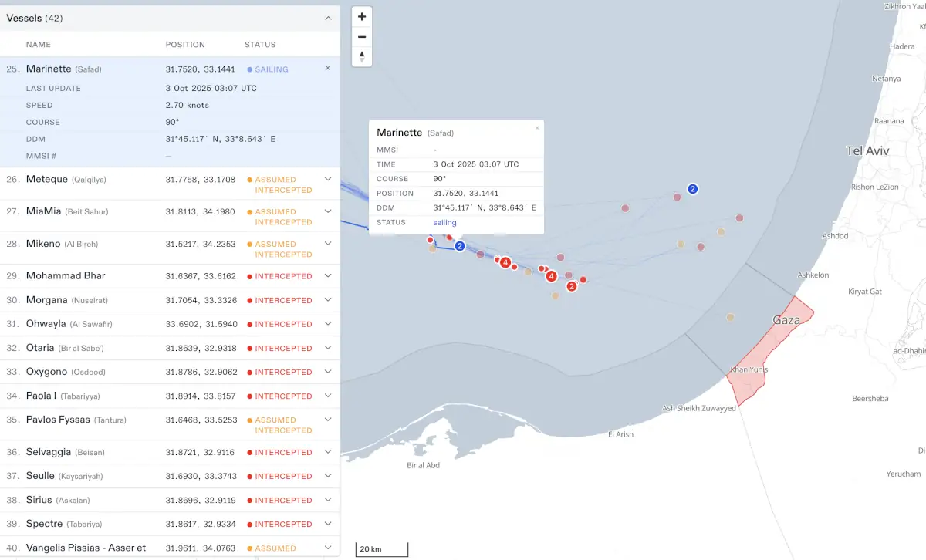
Task: Click the NAME column header
Action: [38, 45]
